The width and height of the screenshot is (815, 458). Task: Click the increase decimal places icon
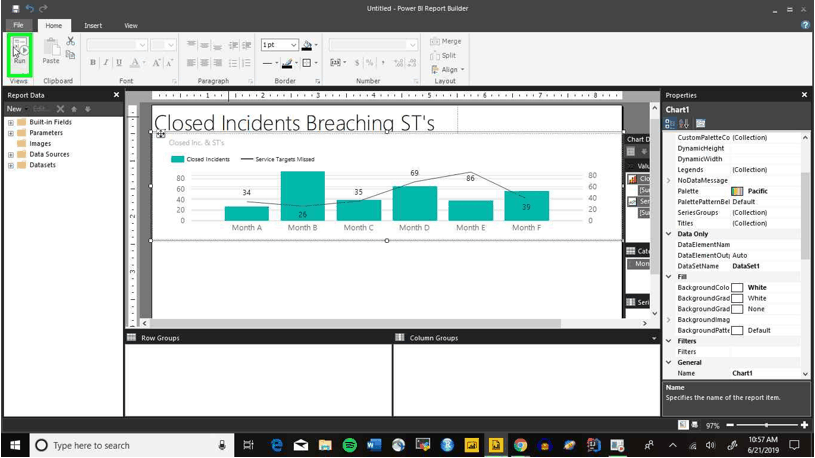398,63
